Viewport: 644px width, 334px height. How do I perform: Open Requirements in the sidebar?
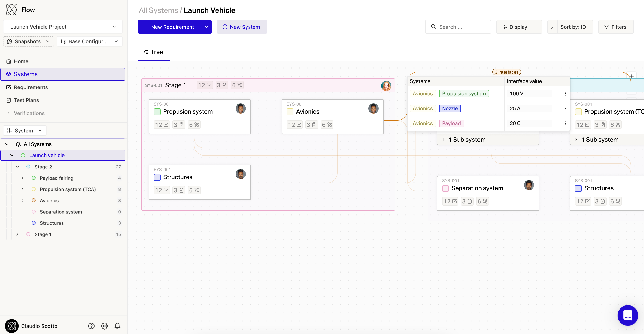point(31,87)
